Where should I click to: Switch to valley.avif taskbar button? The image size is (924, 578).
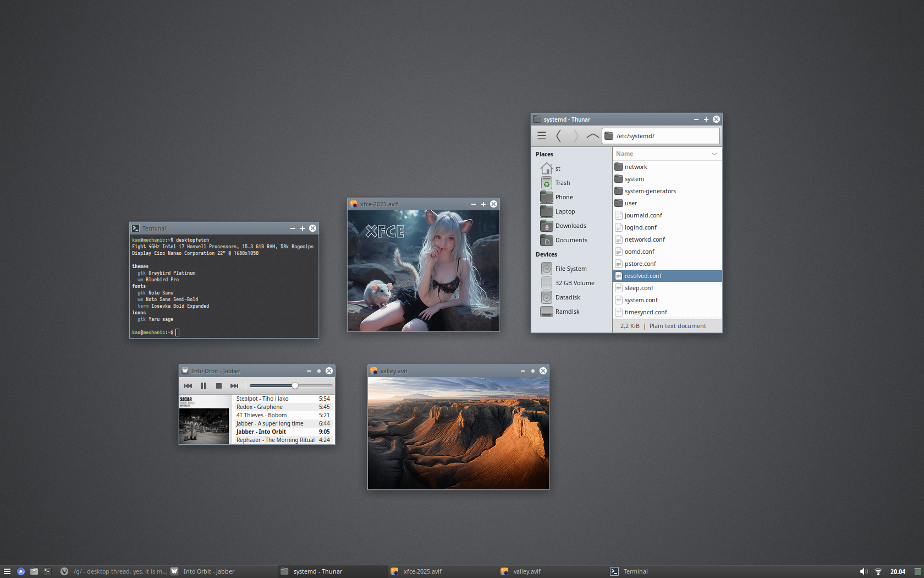[x=553, y=571]
